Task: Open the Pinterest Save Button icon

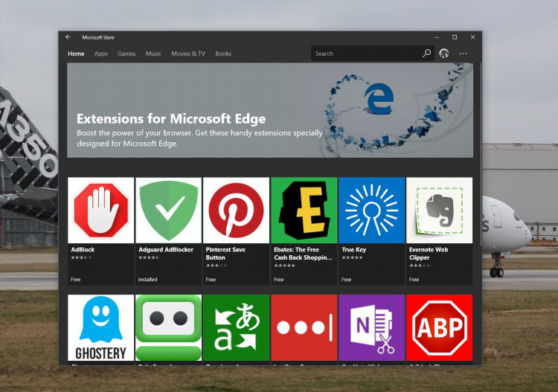Action: tap(237, 211)
